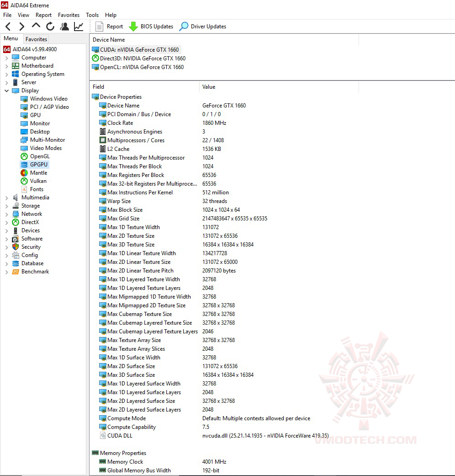Image resolution: width=455 pixels, height=476 pixels.
Task: Click the Software icon in the tree
Action: pyautogui.click(x=16, y=239)
